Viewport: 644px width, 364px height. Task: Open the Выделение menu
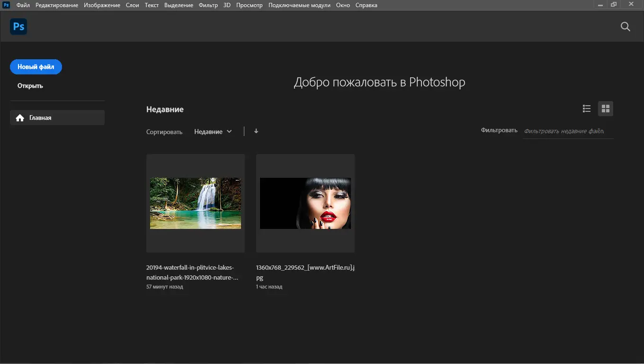tap(179, 5)
